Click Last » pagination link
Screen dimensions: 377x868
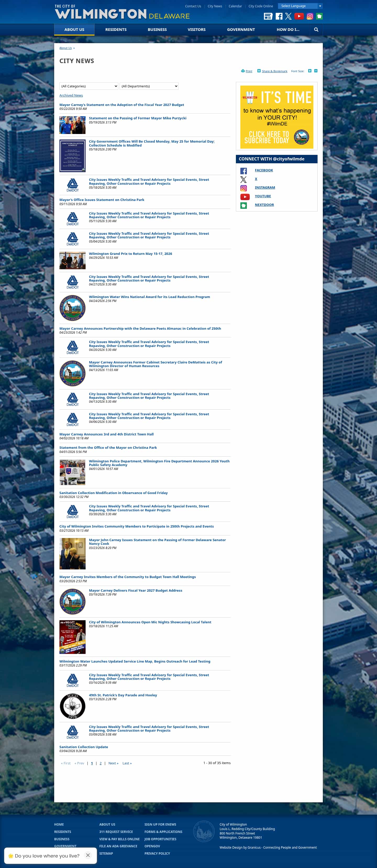127,763
